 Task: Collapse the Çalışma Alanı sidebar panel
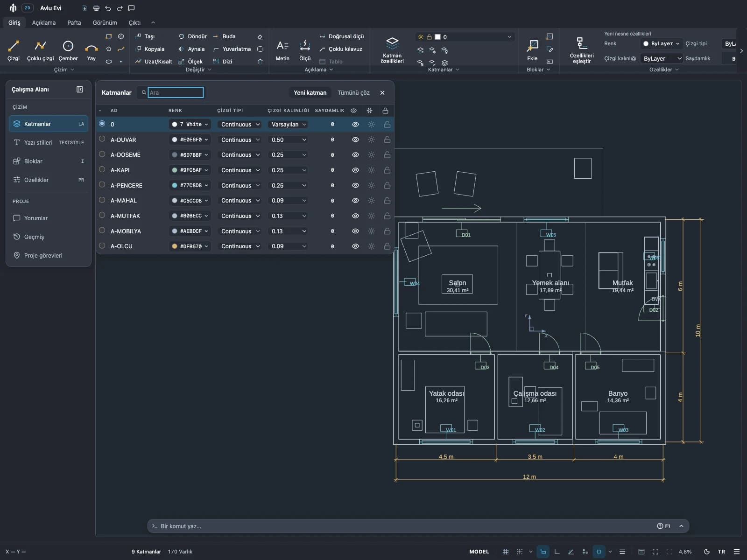pyautogui.click(x=80, y=90)
